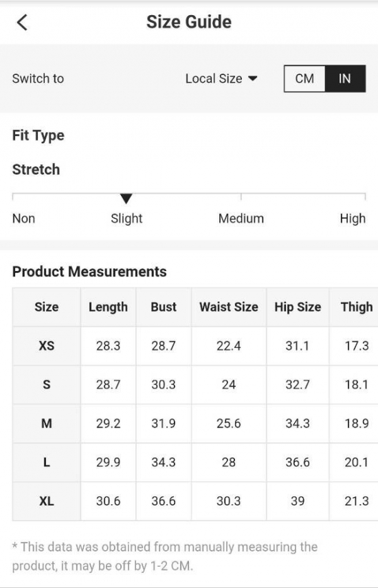Viewport: 378px width, 588px height.
Task: Click the Hip Size column header
Action: 298,307
